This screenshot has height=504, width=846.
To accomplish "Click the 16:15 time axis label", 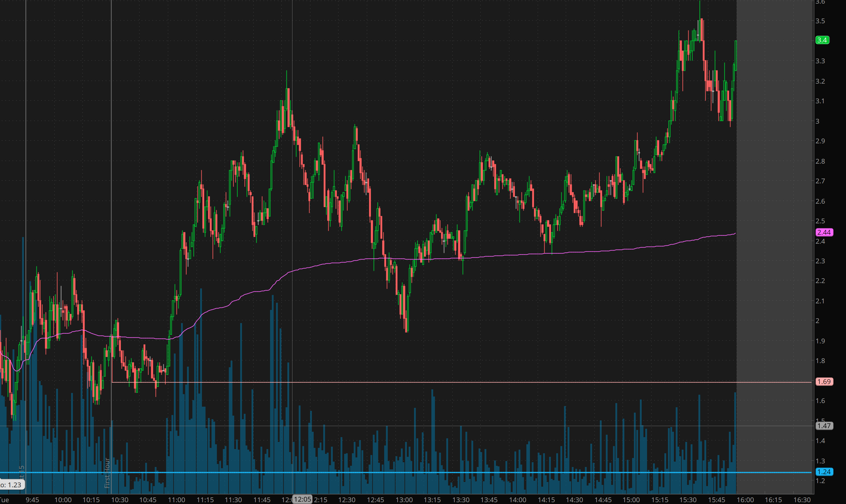I will point(773,500).
